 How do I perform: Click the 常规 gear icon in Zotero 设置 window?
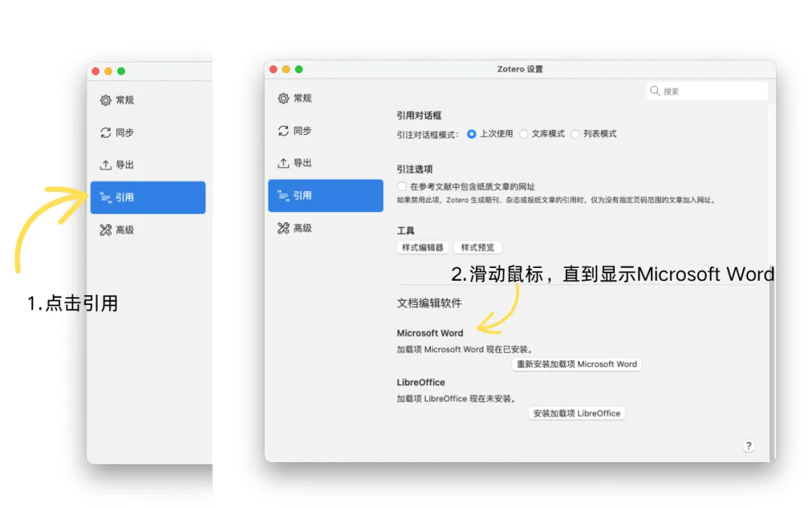point(283,99)
